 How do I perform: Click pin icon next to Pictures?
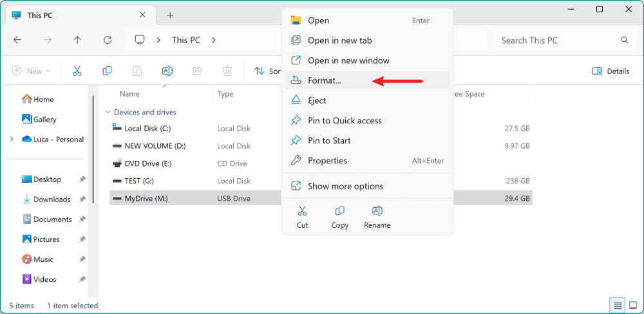coord(82,239)
